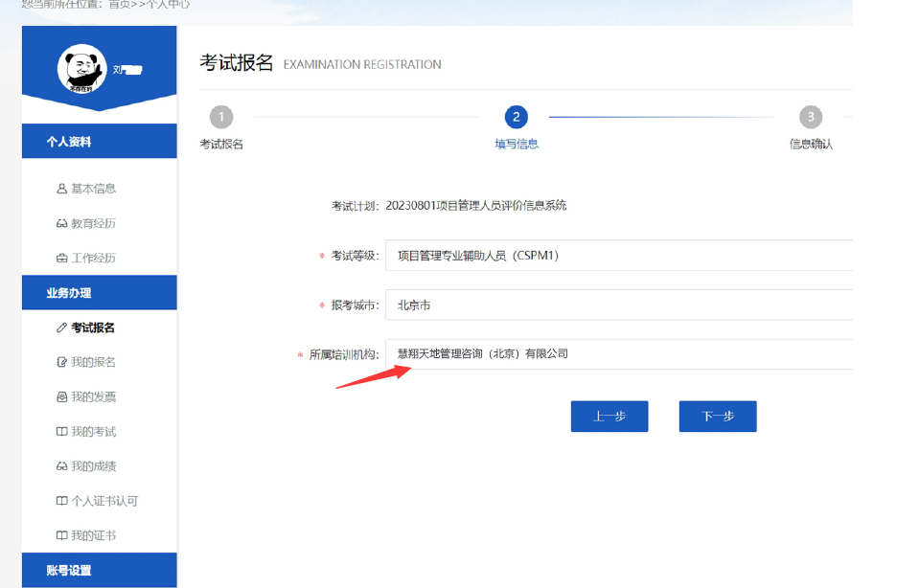This screenshot has height=588, width=920.
Task: Click the panda profile avatar
Action: pos(81,68)
